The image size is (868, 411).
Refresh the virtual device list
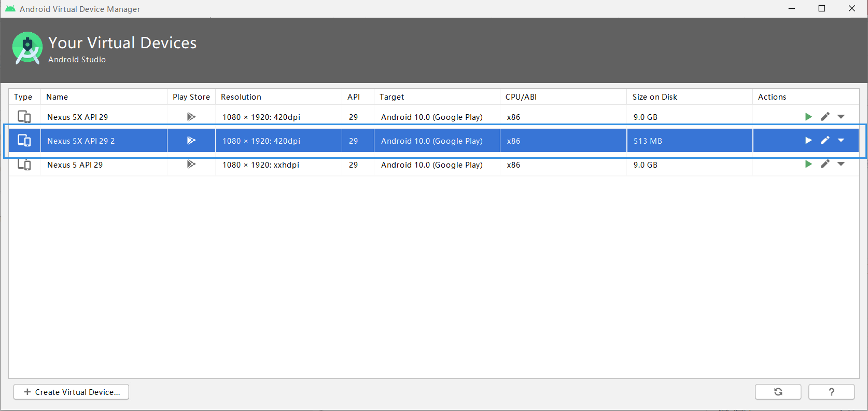coord(778,392)
